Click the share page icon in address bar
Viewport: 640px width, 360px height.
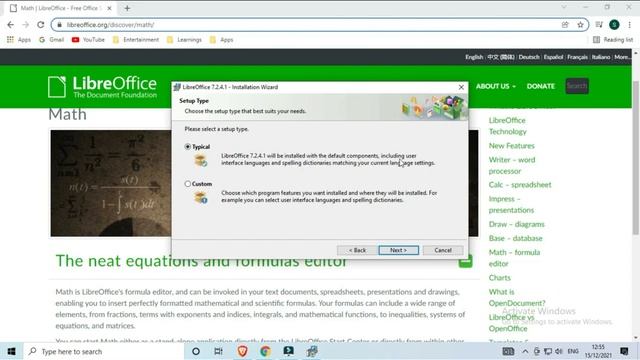(565, 24)
